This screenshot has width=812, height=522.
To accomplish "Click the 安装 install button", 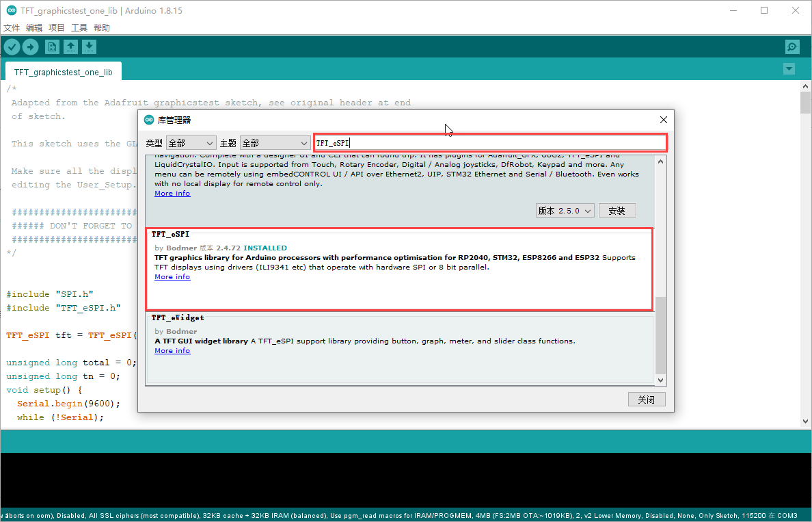I will tap(617, 211).
